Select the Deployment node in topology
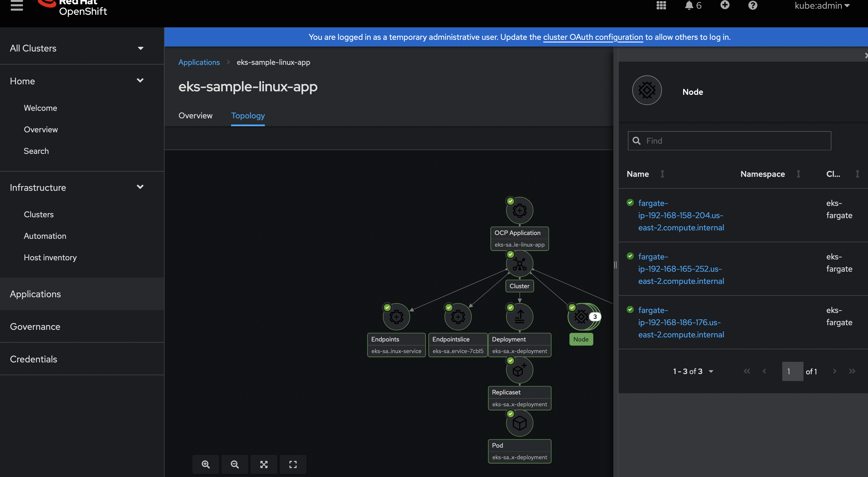The image size is (868, 477). tap(519, 316)
